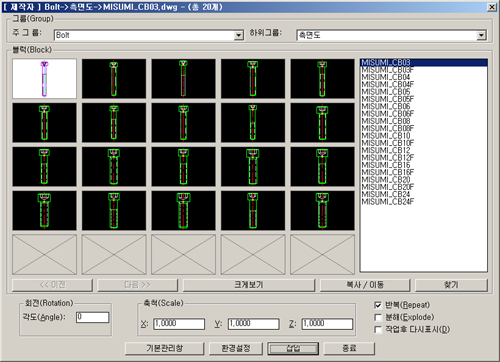Open the 주그룹 Bolt dropdown
The width and height of the screenshot is (500, 362).
coord(239,35)
